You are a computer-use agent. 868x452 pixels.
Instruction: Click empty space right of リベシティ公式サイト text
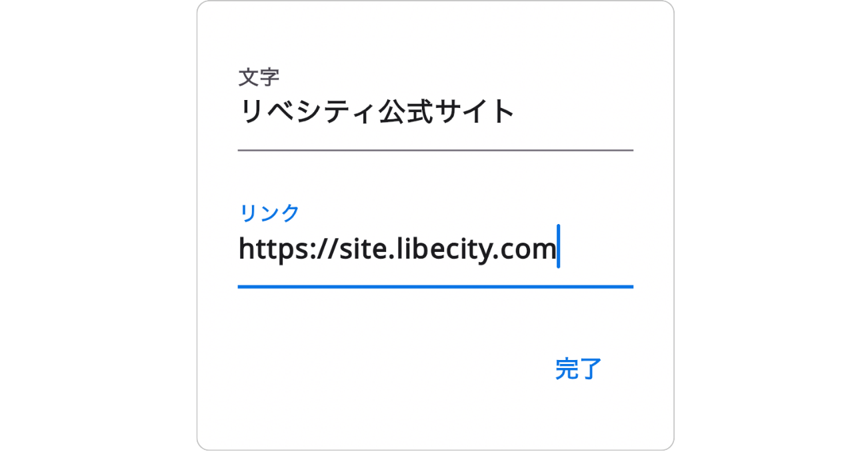tap(573, 112)
